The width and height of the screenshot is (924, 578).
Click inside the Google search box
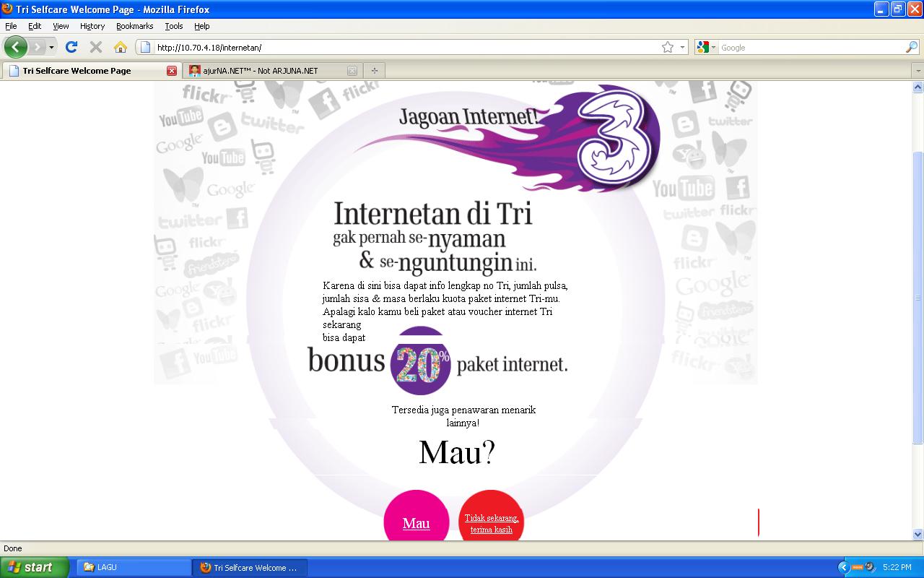tap(811, 48)
